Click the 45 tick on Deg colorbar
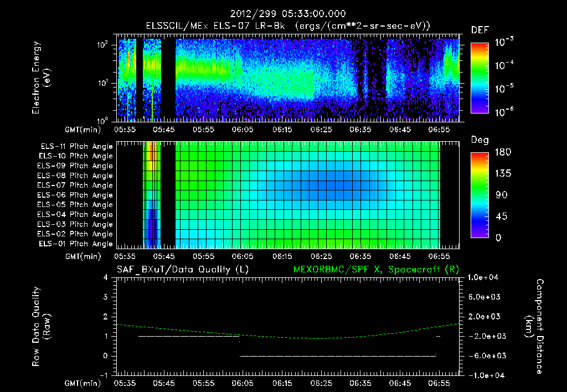The height and width of the screenshot is (392, 567). 502,216
